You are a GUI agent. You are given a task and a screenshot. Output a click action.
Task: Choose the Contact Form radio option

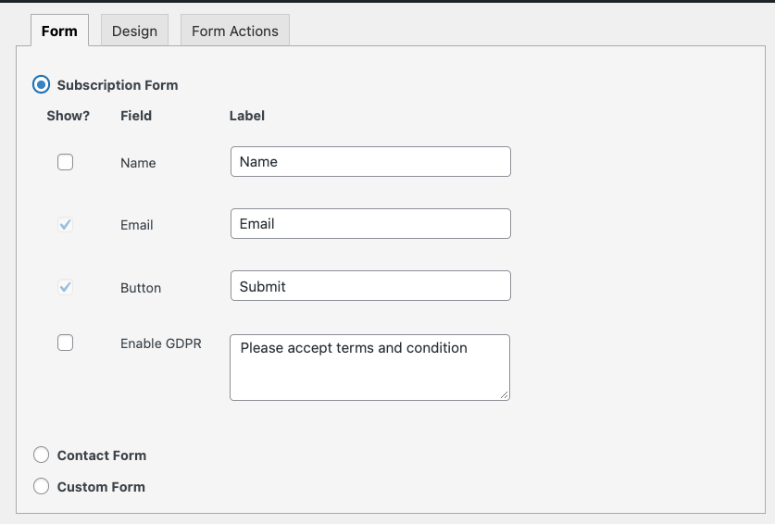pos(41,455)
